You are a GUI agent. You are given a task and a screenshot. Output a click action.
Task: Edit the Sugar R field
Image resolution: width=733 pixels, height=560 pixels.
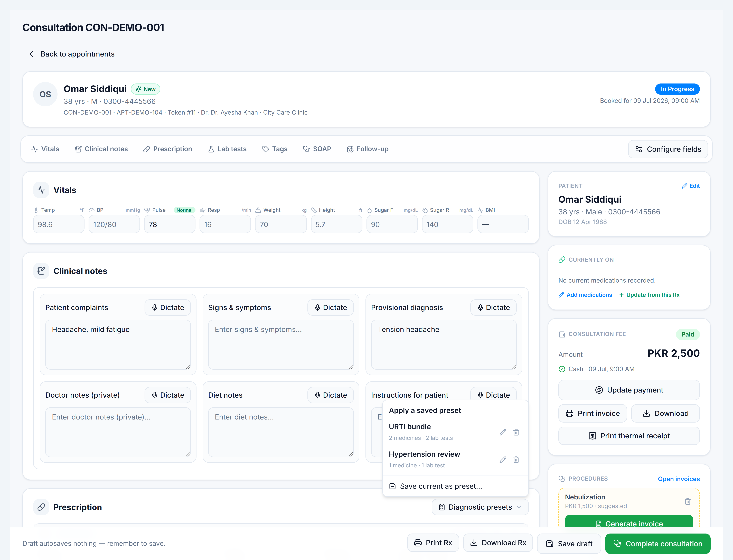tap(448, 224)
